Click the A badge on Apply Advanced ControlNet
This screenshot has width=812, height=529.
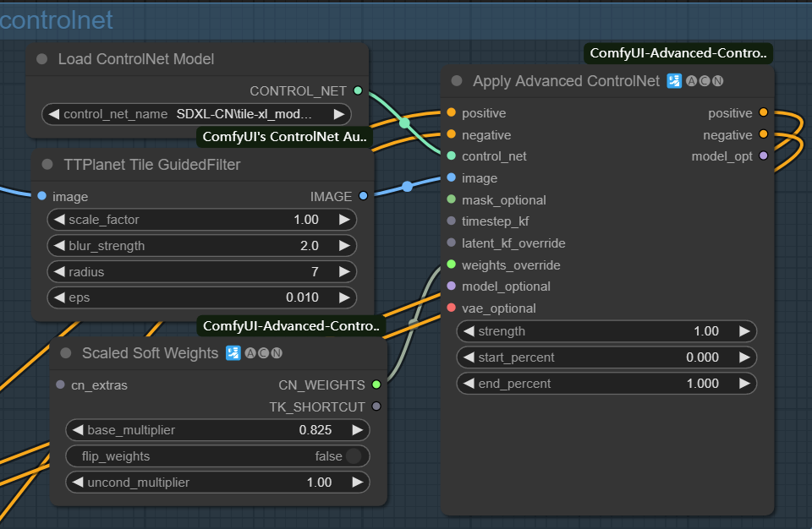(692, 81)
